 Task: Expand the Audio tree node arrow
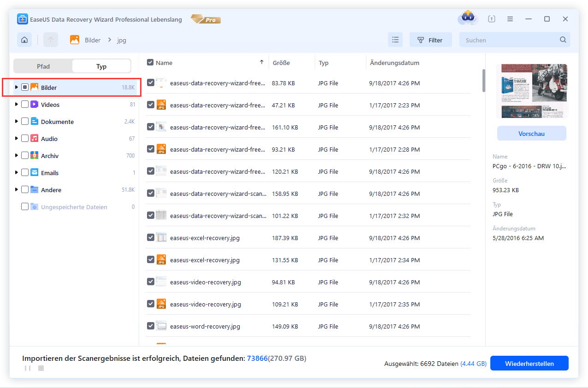tap(16, 139)
